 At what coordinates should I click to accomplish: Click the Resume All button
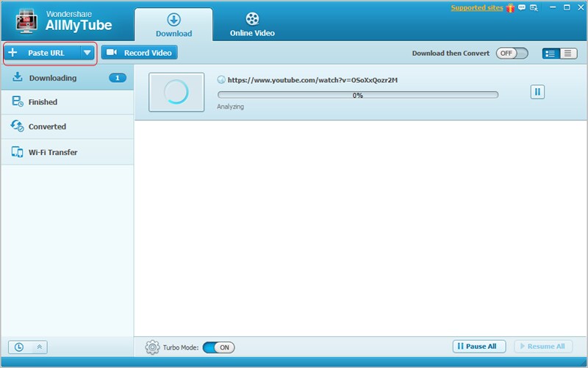click(543, 346)
